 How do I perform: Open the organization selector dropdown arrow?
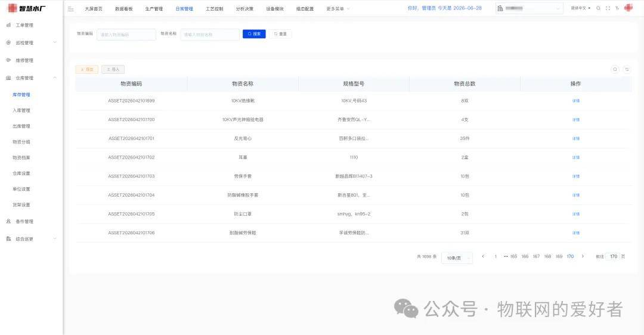click(x=558, y=8)
